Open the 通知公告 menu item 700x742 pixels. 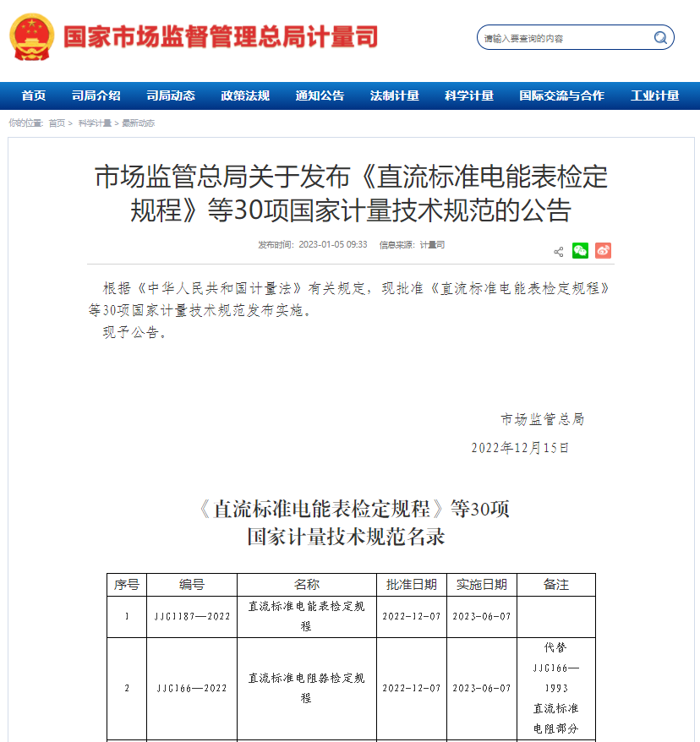point(320,95)
